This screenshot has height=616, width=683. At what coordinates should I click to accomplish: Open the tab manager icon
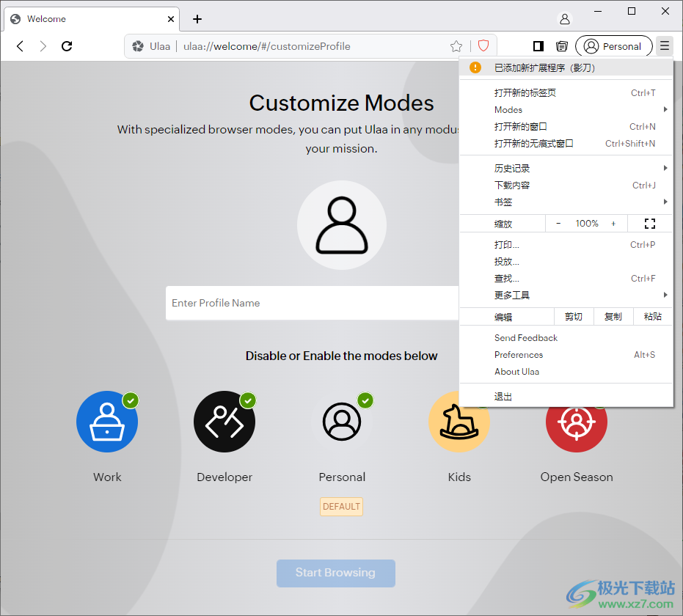562,46
